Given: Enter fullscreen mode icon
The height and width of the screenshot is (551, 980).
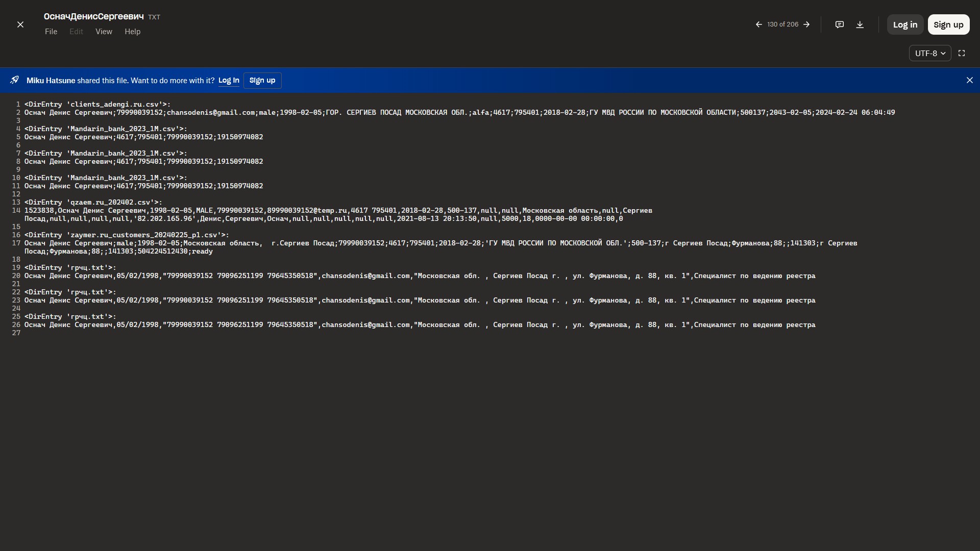Looking at the screenshot, I should (962, 53).
